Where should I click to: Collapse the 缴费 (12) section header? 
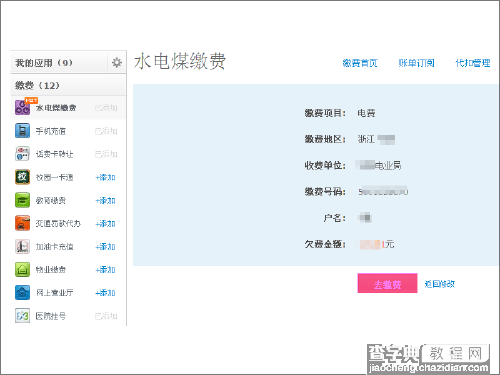[68, 85]
